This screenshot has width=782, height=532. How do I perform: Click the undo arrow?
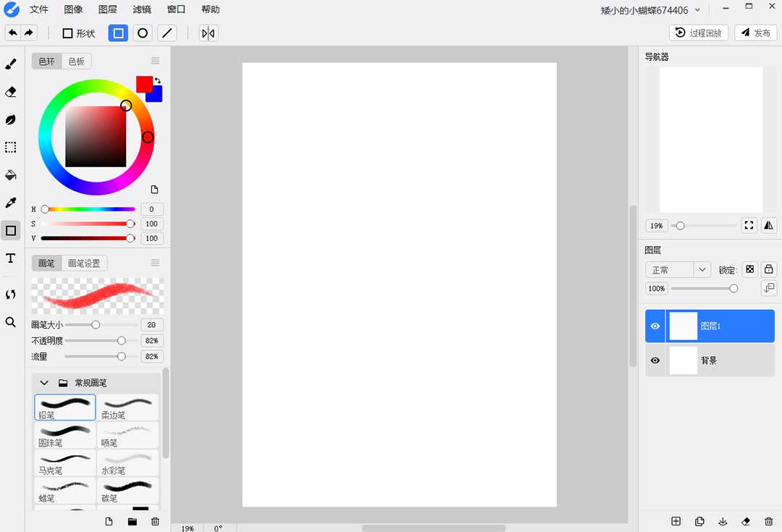point(13,33)
